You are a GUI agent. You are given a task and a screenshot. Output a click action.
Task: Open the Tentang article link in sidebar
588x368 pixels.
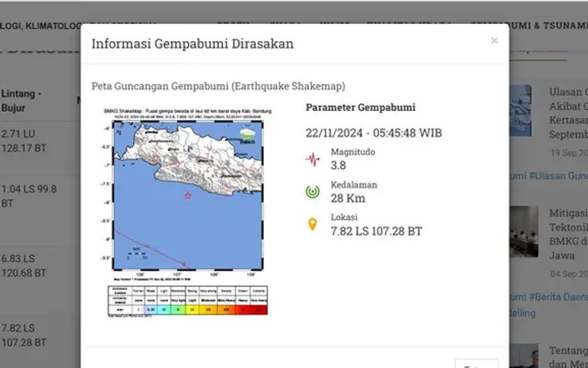569,356
